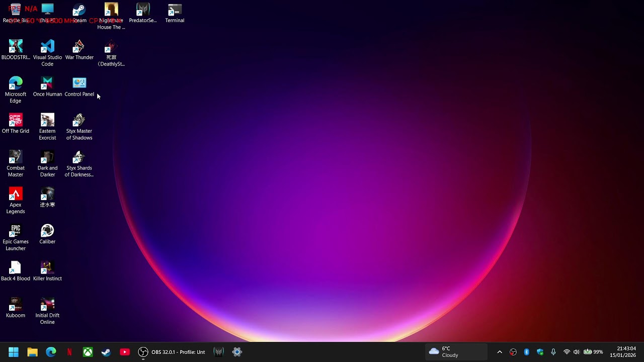Viewport: 644px width, 362px height.
Task: Open Netflix from the taskbar
Action: (69, 352)
